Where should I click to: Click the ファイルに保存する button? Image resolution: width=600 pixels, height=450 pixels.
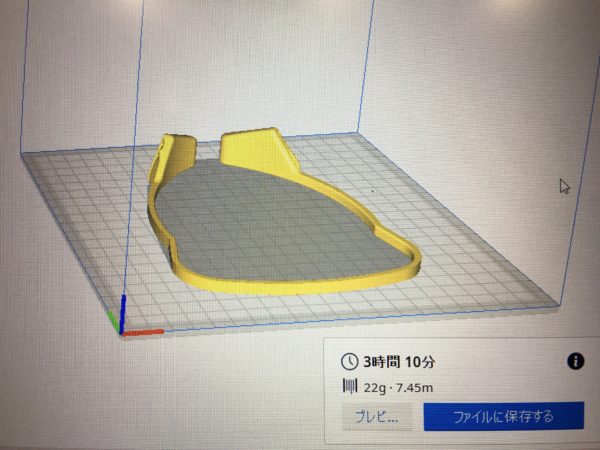coord(504,416)
